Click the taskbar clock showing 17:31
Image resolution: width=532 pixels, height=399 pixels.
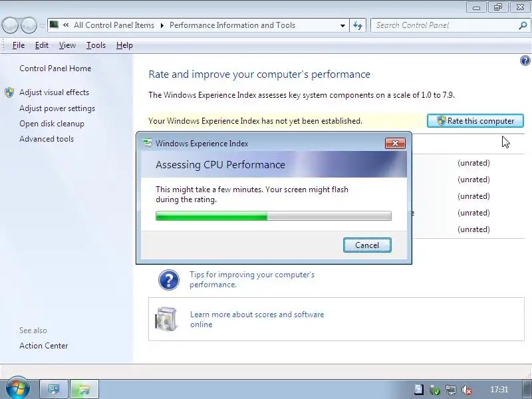[499, 390]
